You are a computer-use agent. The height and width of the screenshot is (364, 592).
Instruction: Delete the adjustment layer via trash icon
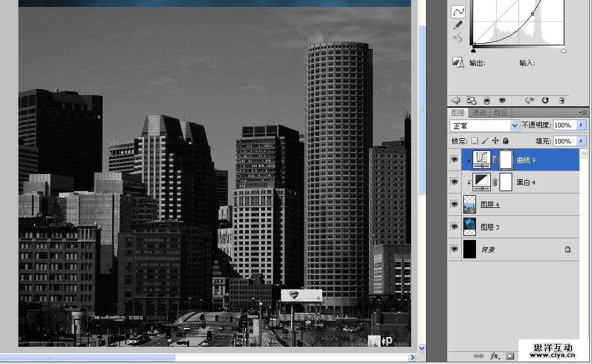[562, 100]
